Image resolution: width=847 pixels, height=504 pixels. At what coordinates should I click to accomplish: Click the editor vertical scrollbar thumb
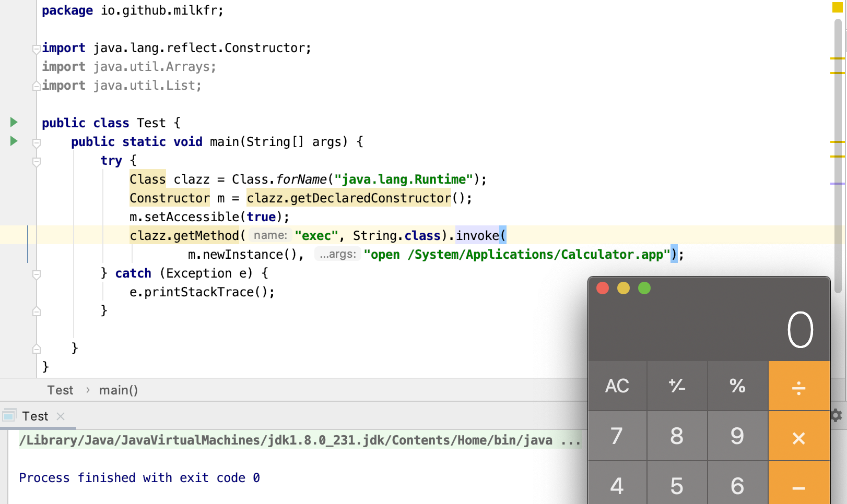coord(838,156)
